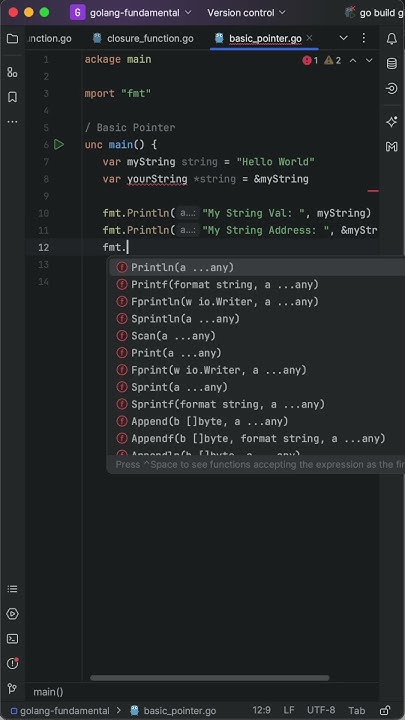Click the error stripe mark on right gutter
Screen dimensions: 405x720
[373, 191]
